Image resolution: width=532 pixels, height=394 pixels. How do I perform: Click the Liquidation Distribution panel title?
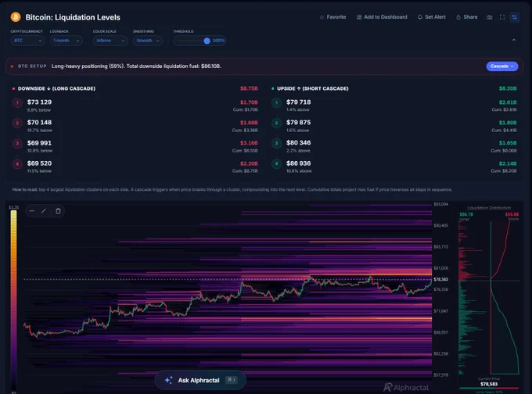coord(489,208)
